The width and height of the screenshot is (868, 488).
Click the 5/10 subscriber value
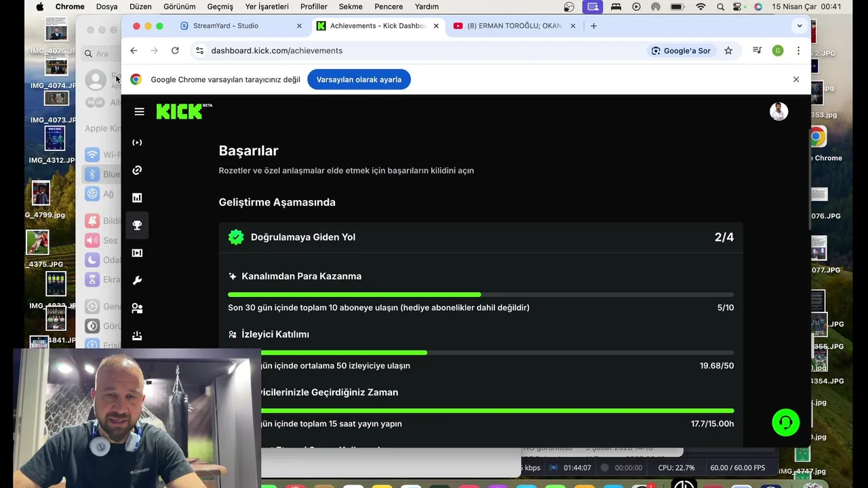(x=726, y=308)
